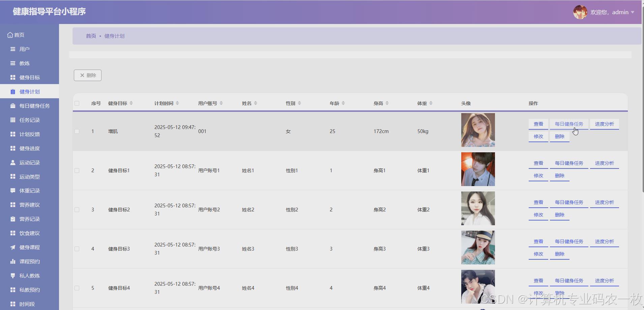Click 查看 for the 增肌 row
Viewport: 644px width, 310px height.
coord(538,124)
